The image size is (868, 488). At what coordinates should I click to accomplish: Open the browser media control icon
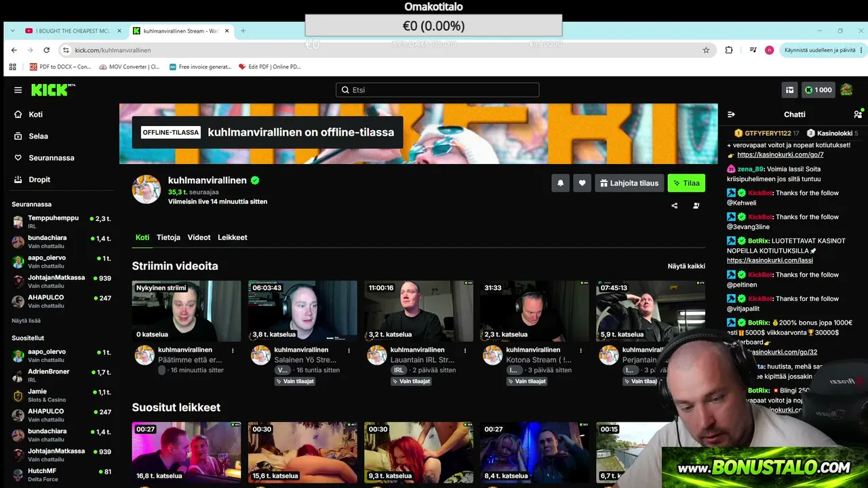(x=753, y=50)
